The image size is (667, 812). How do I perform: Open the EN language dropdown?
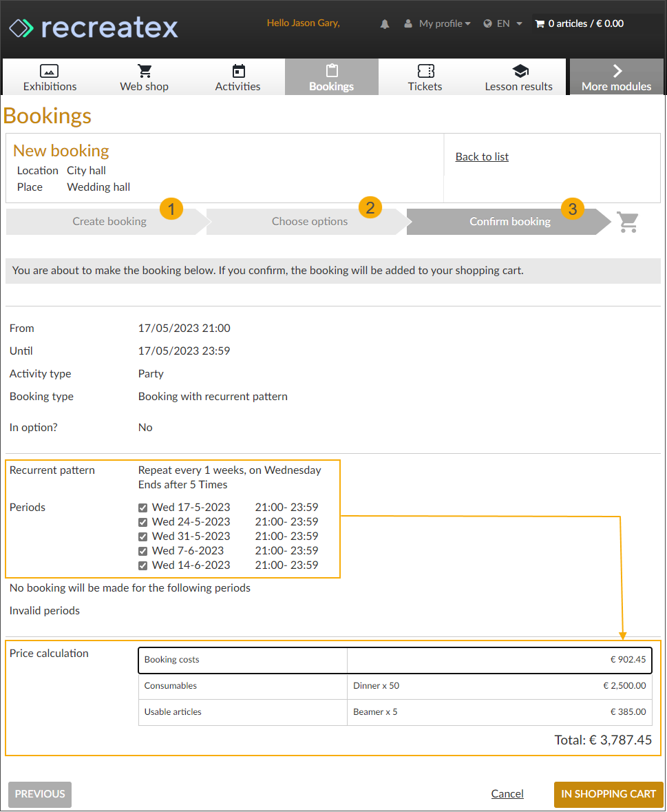(x=503, y=23)
